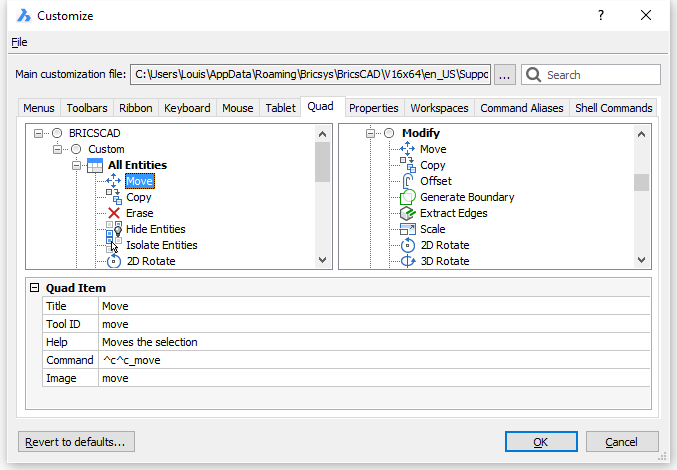Click the Isolate Entities icon
The width and height of the screenshot is (677, 470).
click(x=114, y=245)
